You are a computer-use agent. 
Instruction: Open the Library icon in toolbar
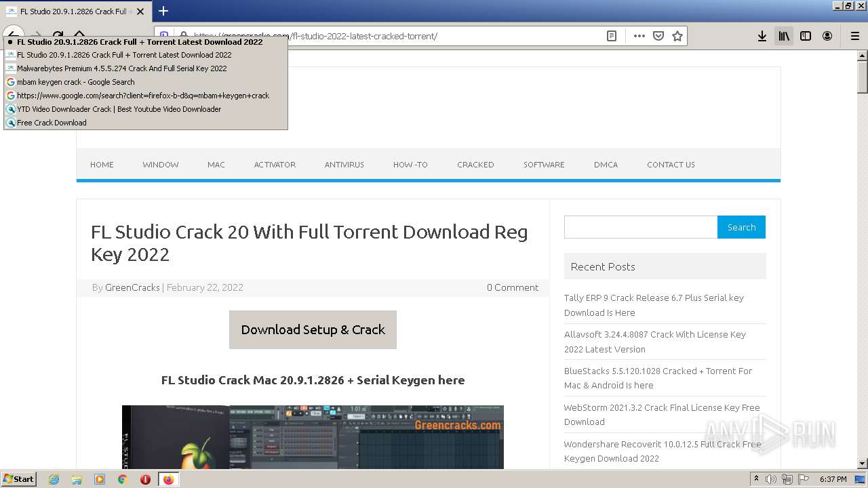coord(784,36)
